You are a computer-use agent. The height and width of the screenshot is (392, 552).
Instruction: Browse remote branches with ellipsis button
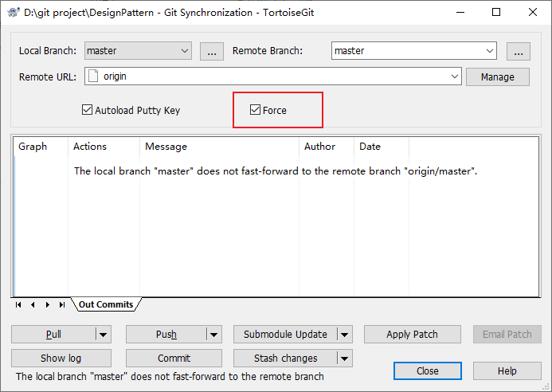tap(519, 52)
